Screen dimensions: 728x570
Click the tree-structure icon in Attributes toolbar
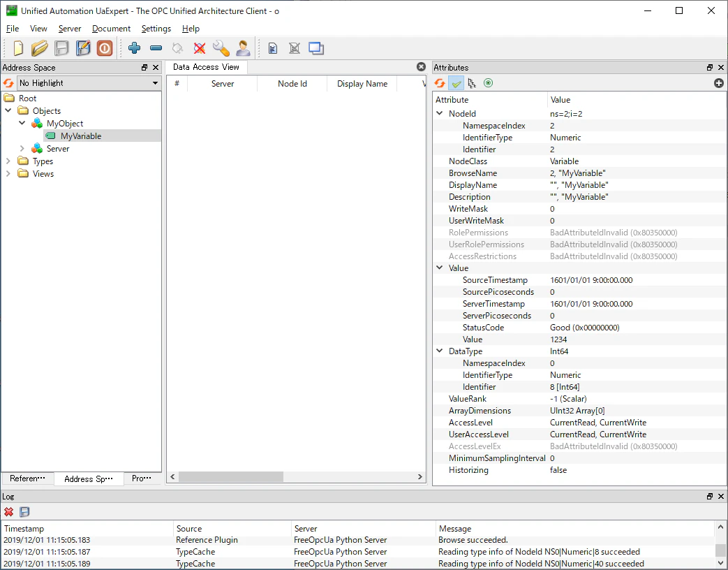click(472, 83)
